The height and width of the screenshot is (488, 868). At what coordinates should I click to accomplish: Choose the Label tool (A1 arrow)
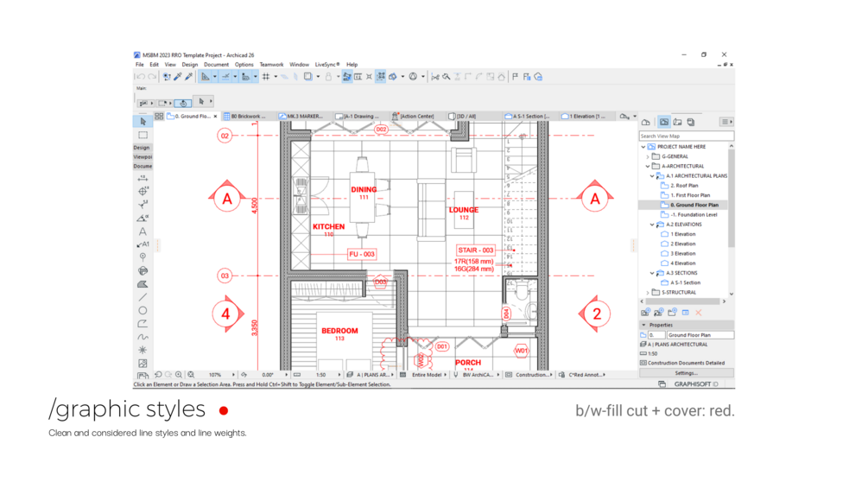pyautogui.click(x=143, y=244)
